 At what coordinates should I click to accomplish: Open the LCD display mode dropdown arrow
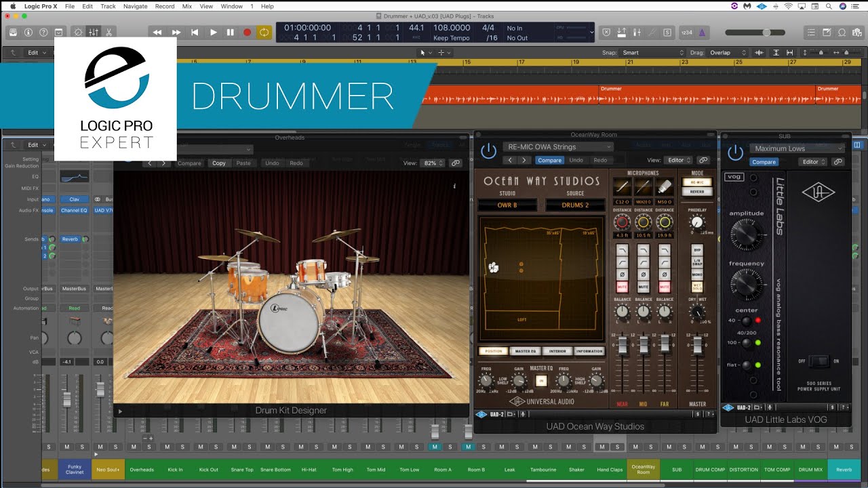click(591, 32)
